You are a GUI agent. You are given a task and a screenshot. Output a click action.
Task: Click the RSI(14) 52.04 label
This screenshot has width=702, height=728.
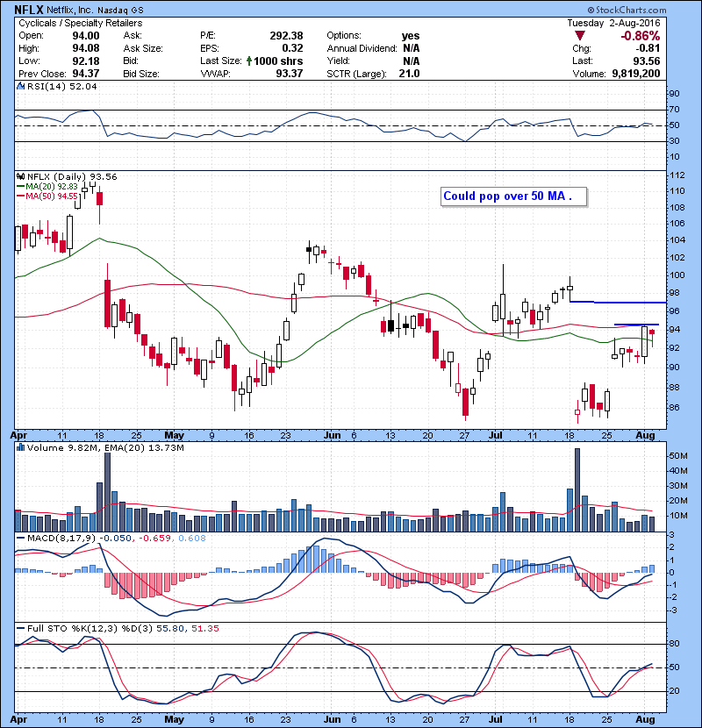click(x=61, y=86)
